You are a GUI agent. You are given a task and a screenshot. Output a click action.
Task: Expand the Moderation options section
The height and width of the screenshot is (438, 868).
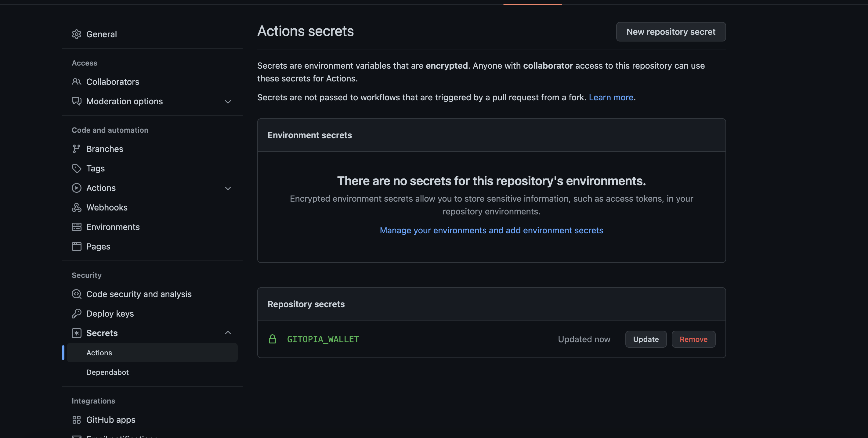pos(228,101)
